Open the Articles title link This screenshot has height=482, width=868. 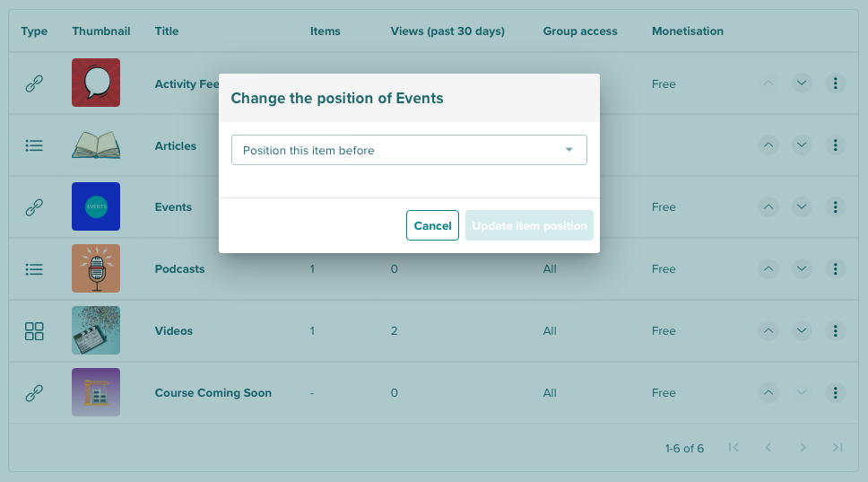[x=176, y=145]
